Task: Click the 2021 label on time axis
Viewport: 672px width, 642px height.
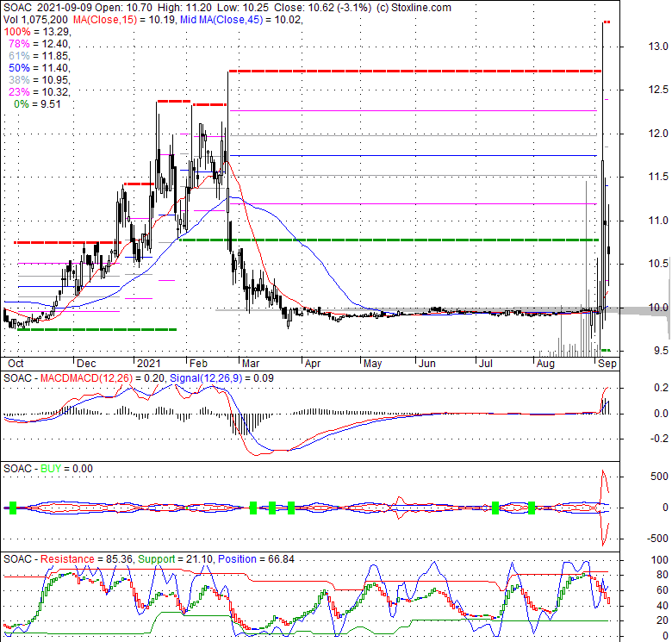Action: (149, 364)
